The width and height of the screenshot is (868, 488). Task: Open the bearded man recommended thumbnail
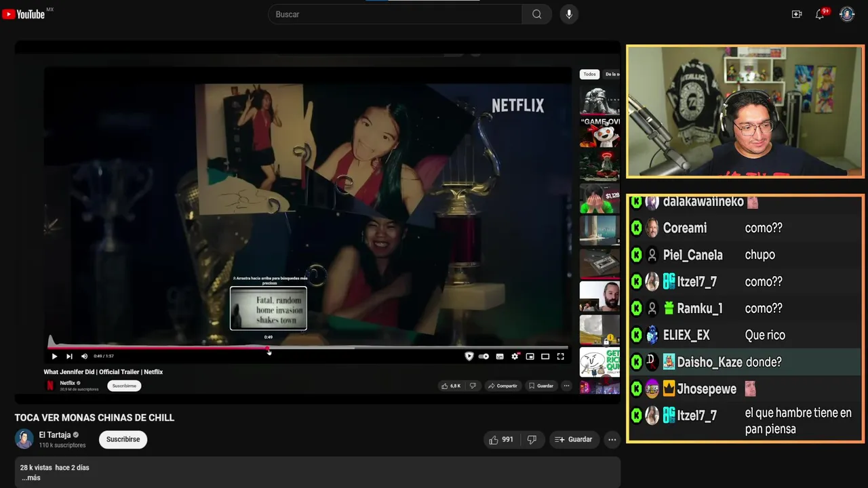pyautogui.click(x=599, y=296)
